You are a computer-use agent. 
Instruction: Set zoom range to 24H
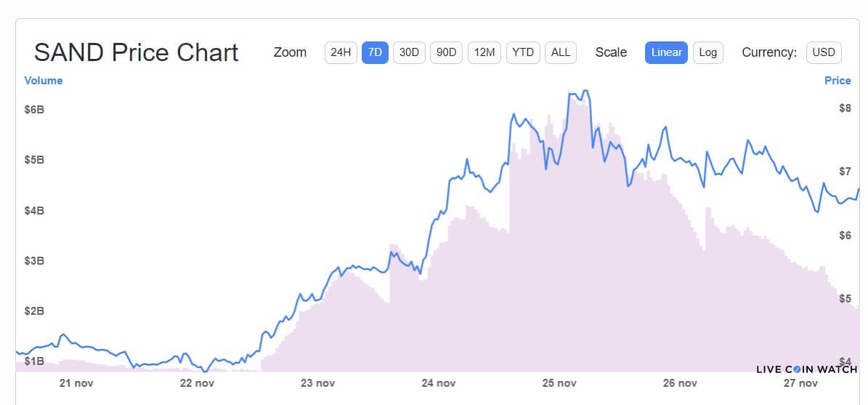341,52
